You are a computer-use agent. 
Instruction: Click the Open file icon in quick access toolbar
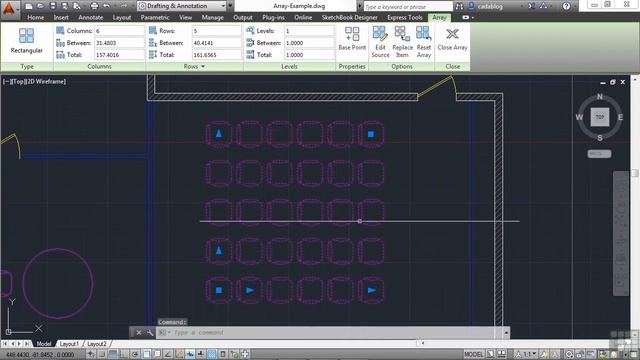click(40, 6)
